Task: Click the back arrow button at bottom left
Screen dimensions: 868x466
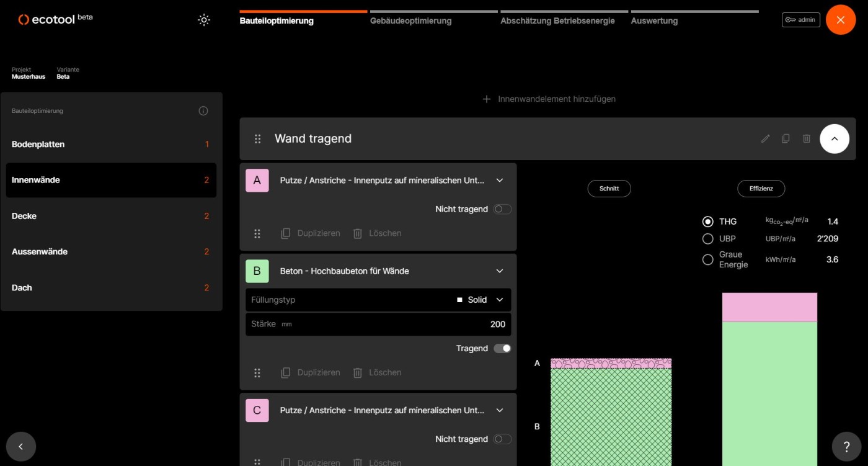Action: point(21,446)
